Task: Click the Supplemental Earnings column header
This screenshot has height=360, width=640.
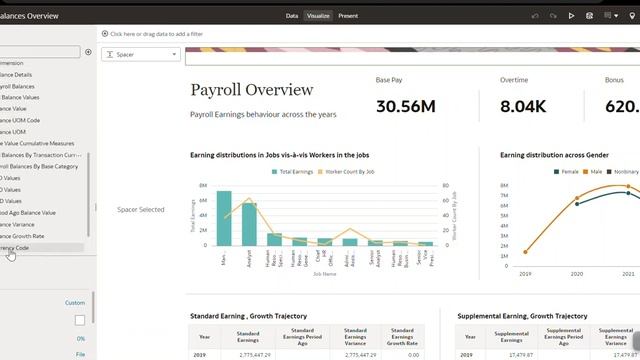Action: point(511,337)
